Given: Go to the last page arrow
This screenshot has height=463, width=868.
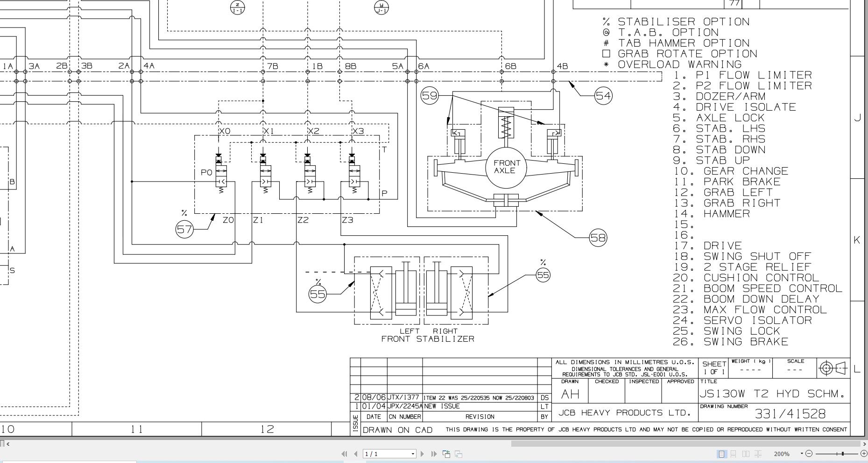Looking at the screenshot, I should [434, 454].
